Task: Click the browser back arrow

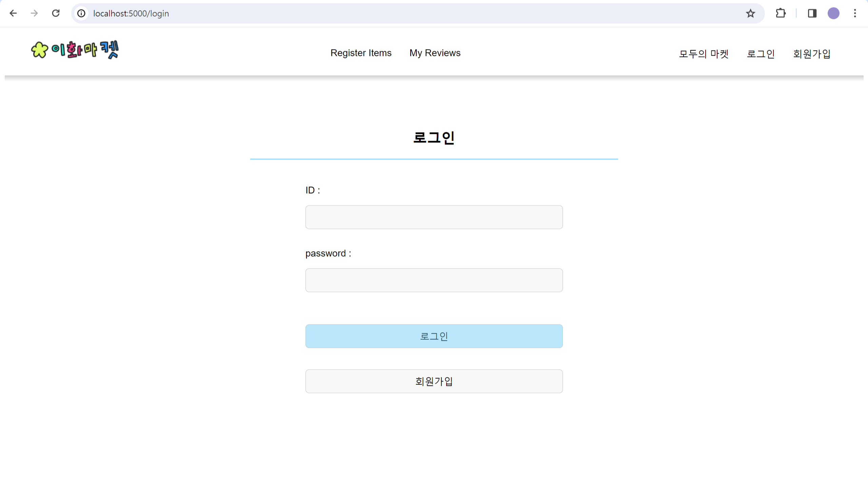Action: [13, 13]
